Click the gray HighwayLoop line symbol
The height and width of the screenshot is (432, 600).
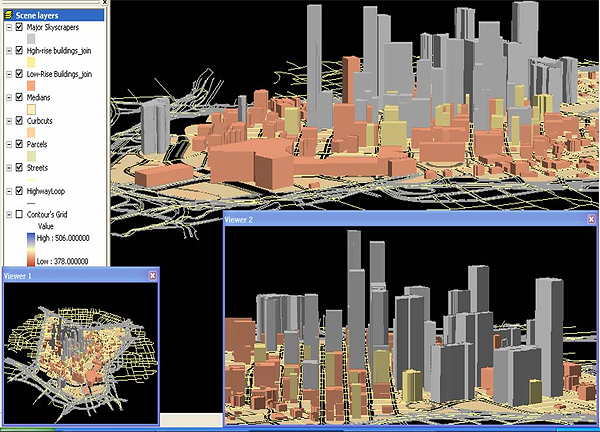tap(31, 203)
